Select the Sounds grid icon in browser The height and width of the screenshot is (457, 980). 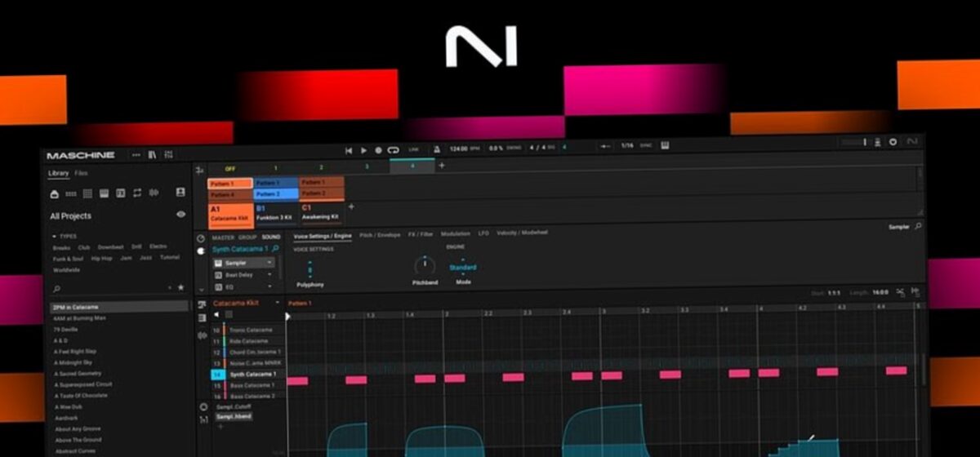pos(87,193)
